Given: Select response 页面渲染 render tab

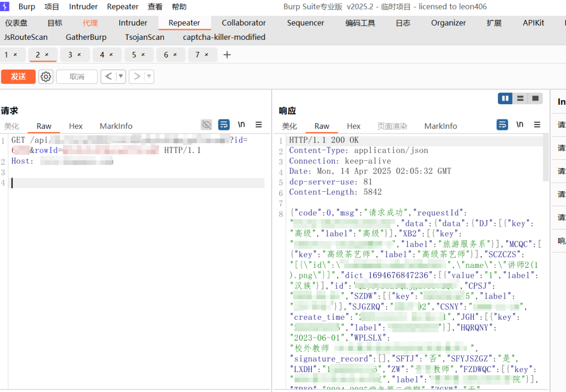Looking at the screenshot, I should tap(392, 126).
